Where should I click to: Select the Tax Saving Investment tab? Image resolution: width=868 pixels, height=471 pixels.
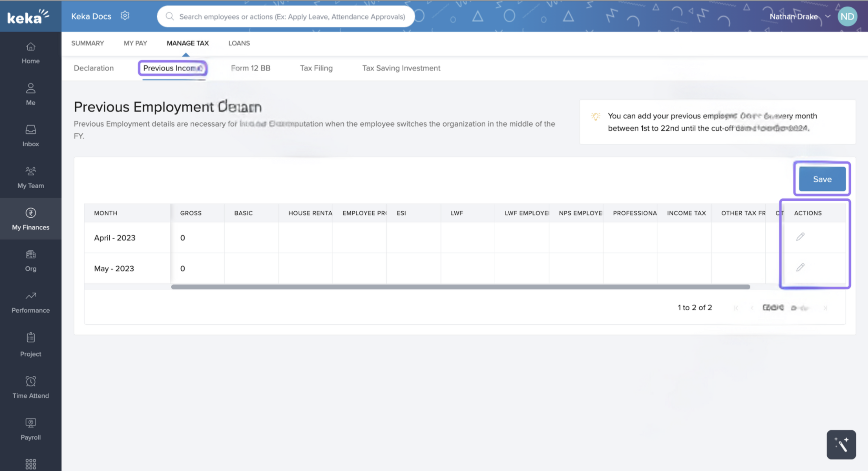401,68
